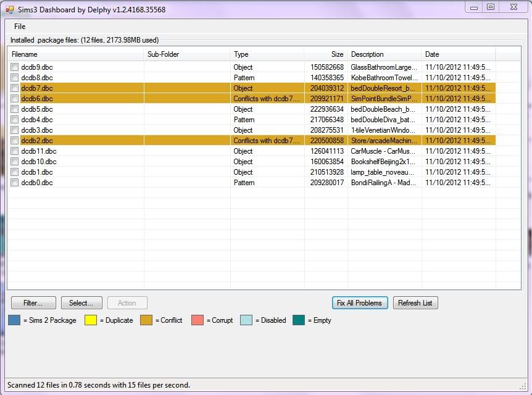This screenshot has height=395, width=532.
Task: Click the Object type of dcdb10.dbc
Action: pyautogui.click(x=243, y=162)
